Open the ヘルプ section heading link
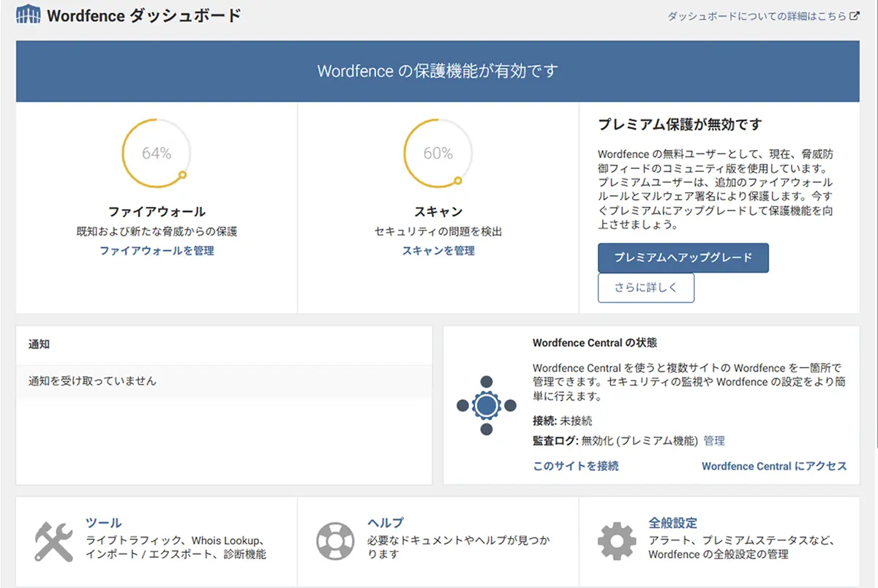Image resolution: width=878 pixels, height=588 pixels. tap(386, 523)
